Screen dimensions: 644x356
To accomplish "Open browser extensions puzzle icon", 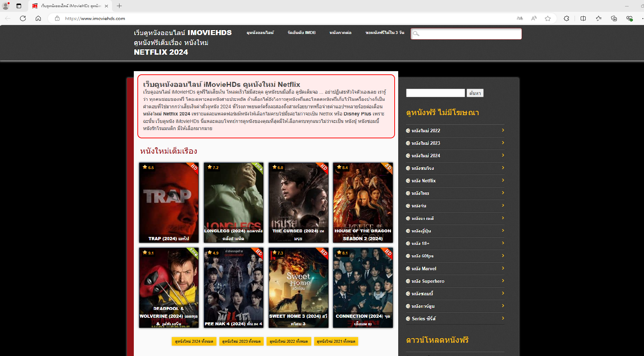I will (566, 18).
